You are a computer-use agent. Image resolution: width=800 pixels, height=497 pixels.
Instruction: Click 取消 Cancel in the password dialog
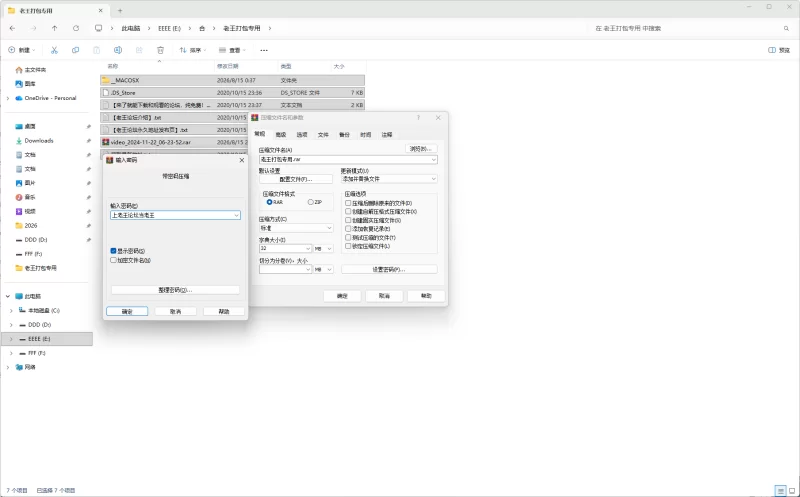click(x=176, y=311)
